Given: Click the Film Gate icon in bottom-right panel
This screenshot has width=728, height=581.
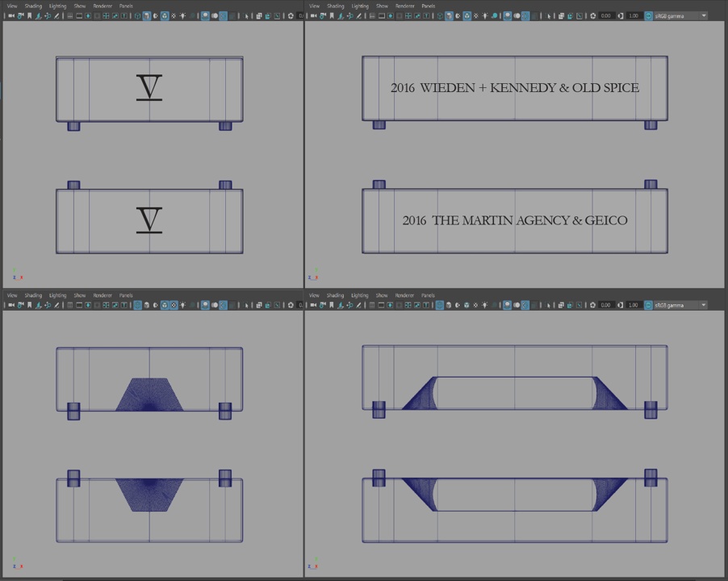Looking at the screenshot, I should [x=381, y=306].
